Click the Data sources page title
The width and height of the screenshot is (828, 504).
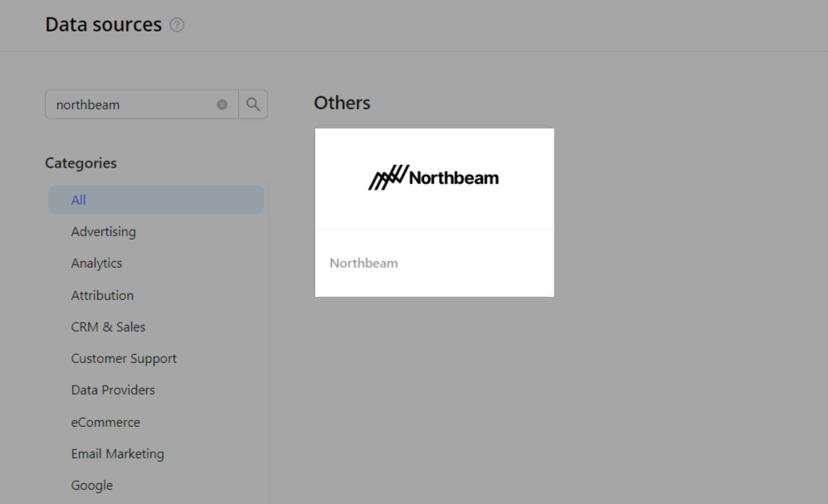(103, 24)
